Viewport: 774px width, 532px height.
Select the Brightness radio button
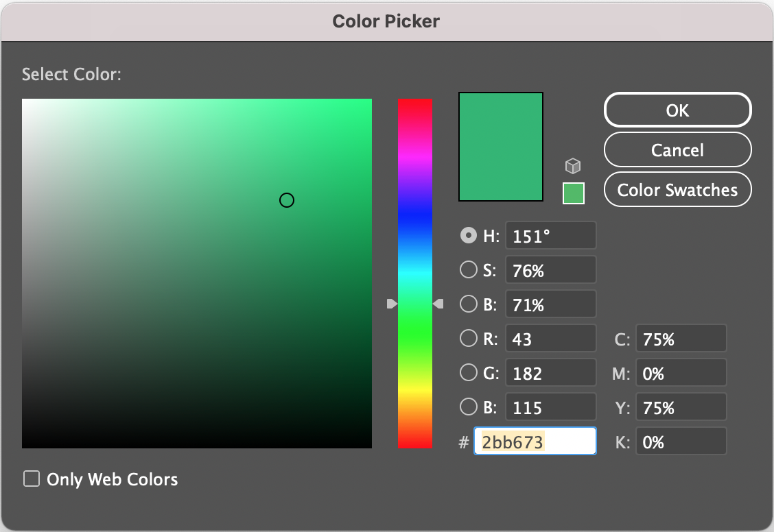pos(468,304)
